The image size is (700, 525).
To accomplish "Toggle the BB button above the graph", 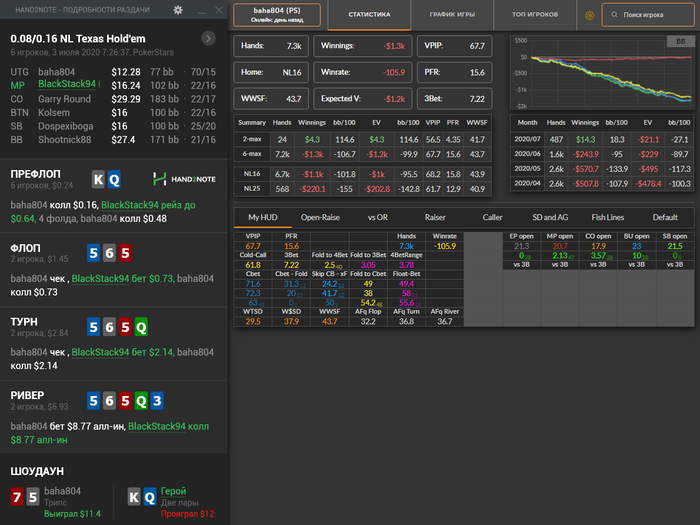I will 681,43.
